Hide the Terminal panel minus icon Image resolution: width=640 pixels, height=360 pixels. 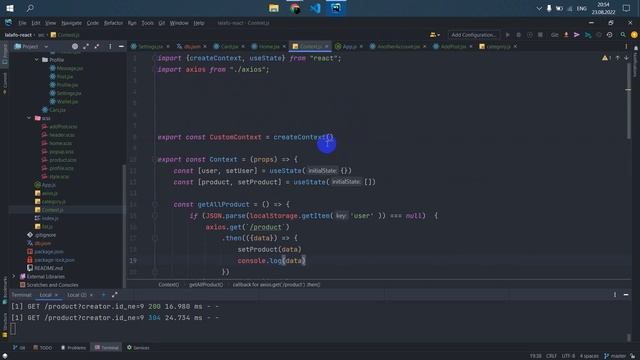coord(626,295)
